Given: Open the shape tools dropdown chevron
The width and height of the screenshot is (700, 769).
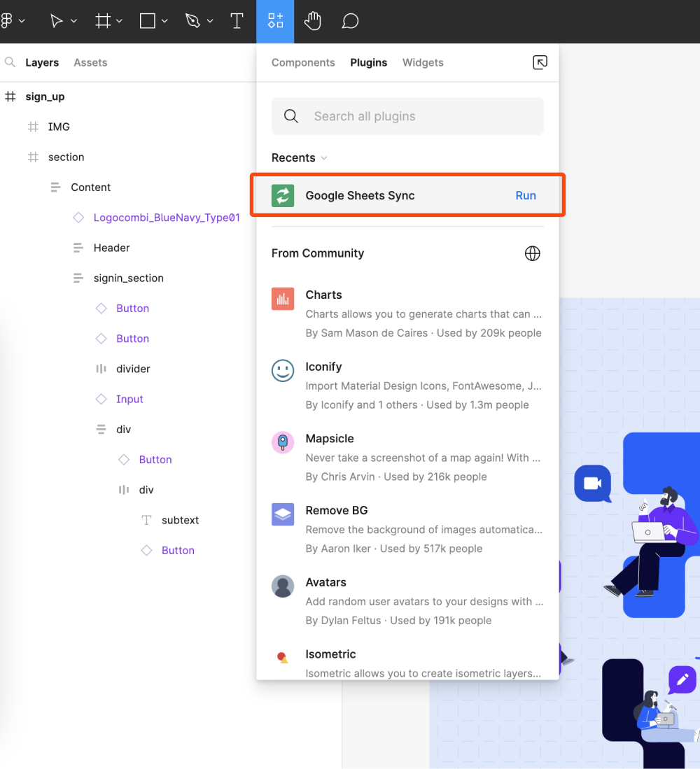Looking at the screenshot, I should coord(164,21).
